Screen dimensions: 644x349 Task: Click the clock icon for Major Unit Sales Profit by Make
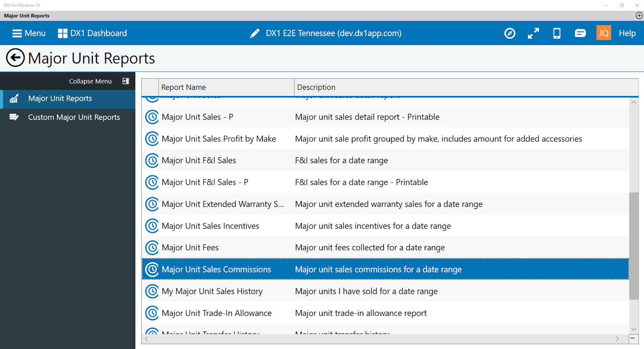[x=152, y=139]
